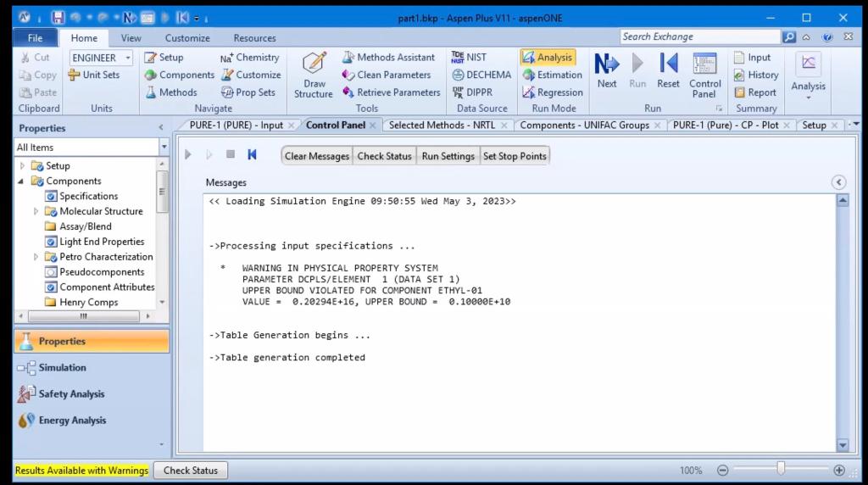
Task: Close the Control Panel tab
Action: coord(373,125)
